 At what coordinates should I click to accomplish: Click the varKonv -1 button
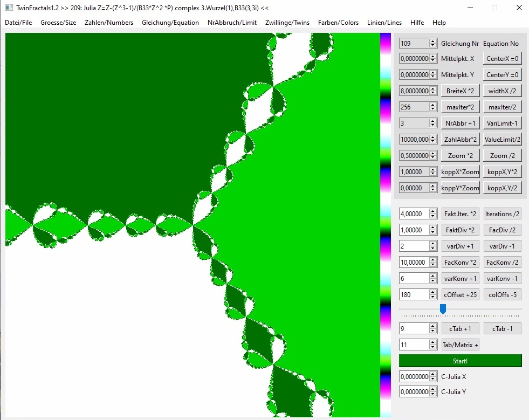503,279
